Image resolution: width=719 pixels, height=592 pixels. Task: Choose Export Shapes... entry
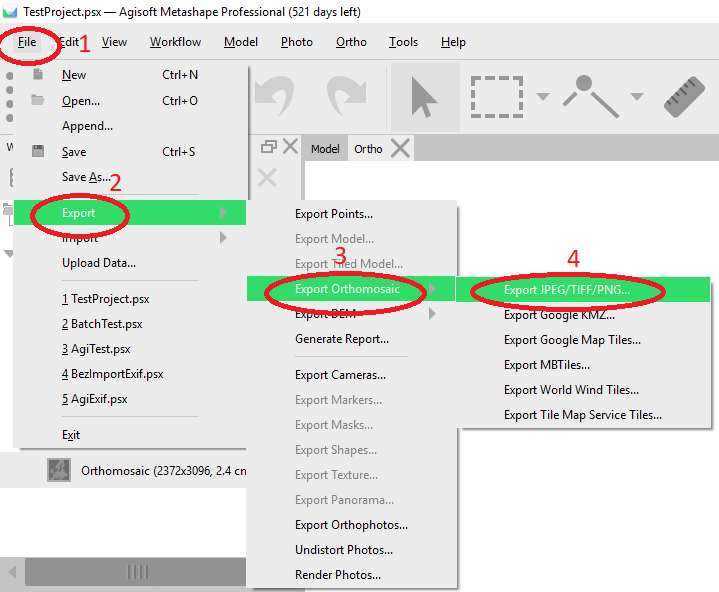coord(352,450)
